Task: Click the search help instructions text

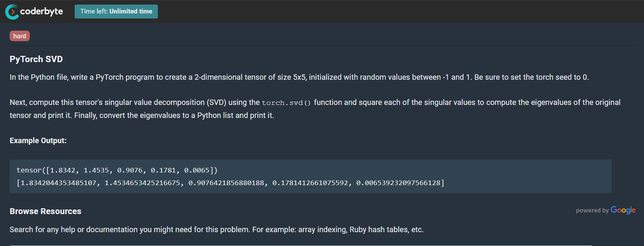Action: point(216,229)
